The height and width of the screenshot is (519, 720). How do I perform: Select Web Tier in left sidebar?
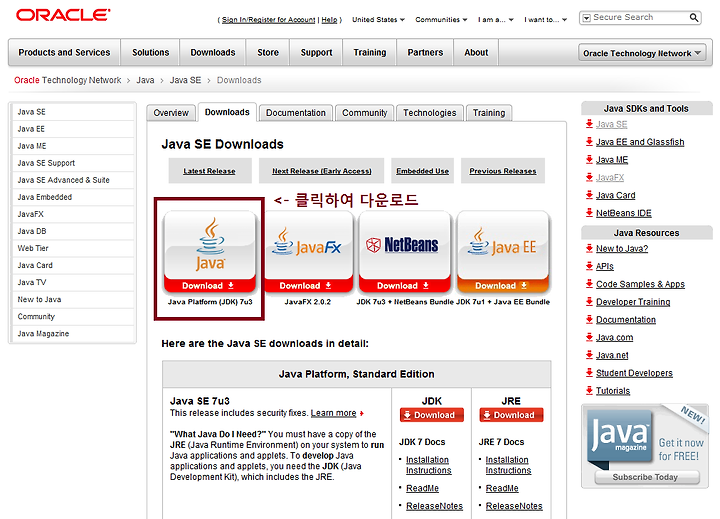pyautogui.click(x=73, y=248)
